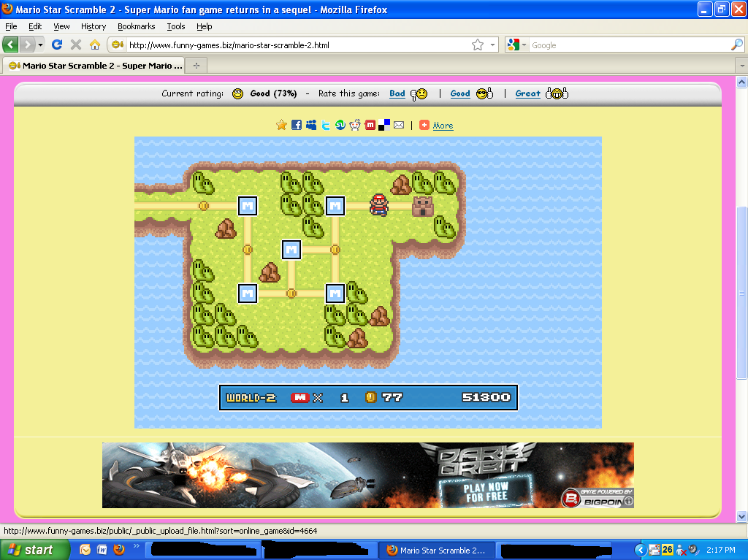Select the Mario character on the map
This screenshot has width=748, height=560.
point(378,207)
